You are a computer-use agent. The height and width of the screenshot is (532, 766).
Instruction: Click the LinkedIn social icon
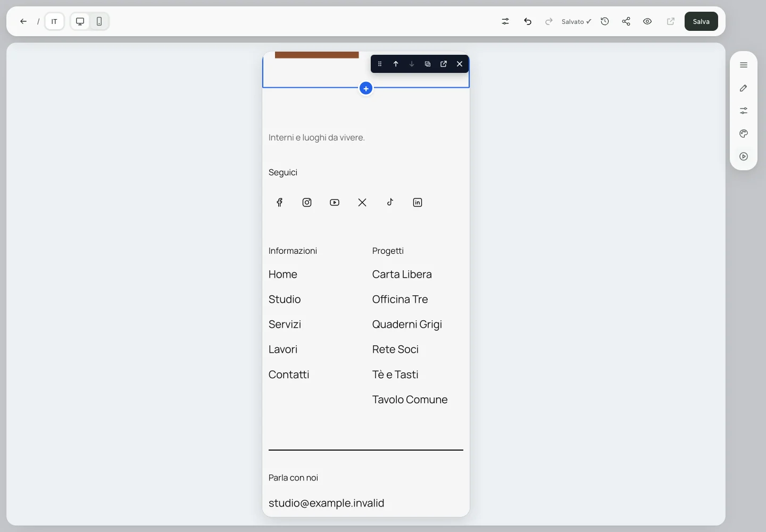pyautogui.click(x=418, y=202)
